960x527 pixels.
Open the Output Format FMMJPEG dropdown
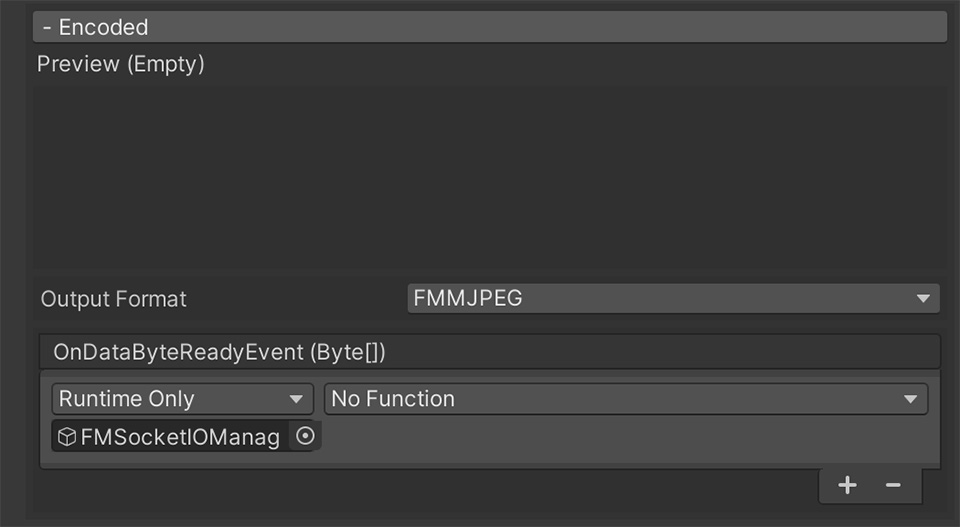[x=673, y=298]
